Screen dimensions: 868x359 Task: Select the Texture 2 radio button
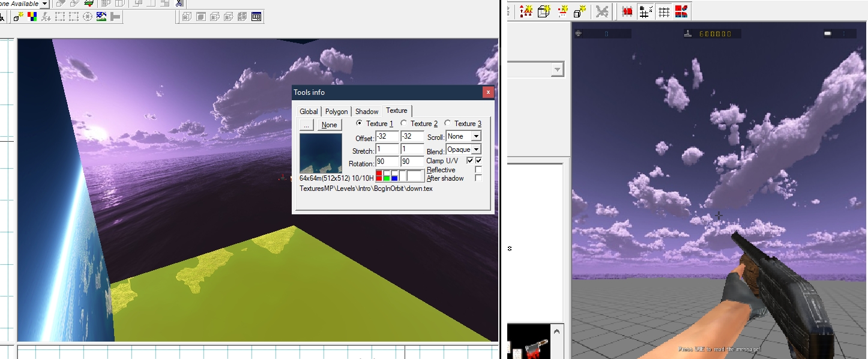point(404,123)
